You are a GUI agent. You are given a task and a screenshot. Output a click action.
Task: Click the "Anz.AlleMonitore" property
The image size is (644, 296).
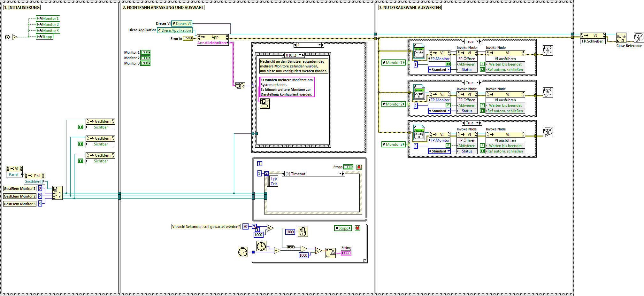pyautogui.click(x=213, y=43)
